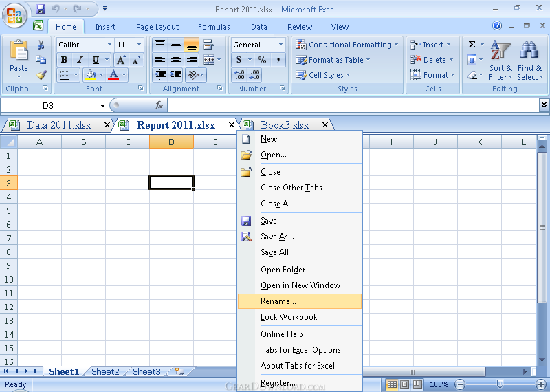Toggle Italic formatting

(80, 60)
